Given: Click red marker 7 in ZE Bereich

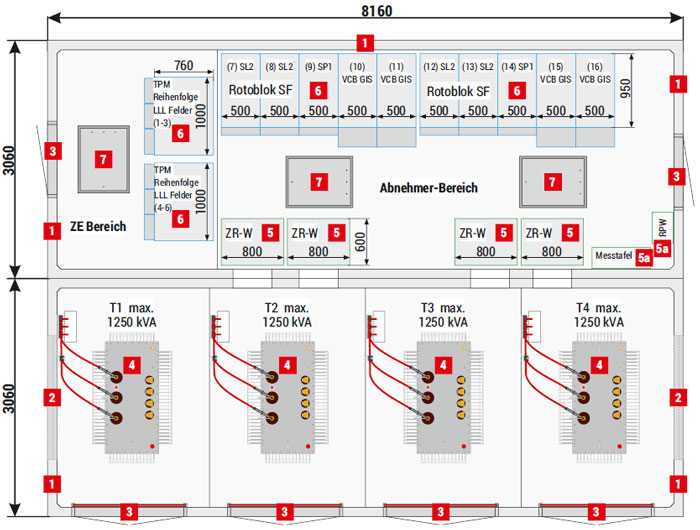Looking at the screenshot, I should click(x=103, y=159).
